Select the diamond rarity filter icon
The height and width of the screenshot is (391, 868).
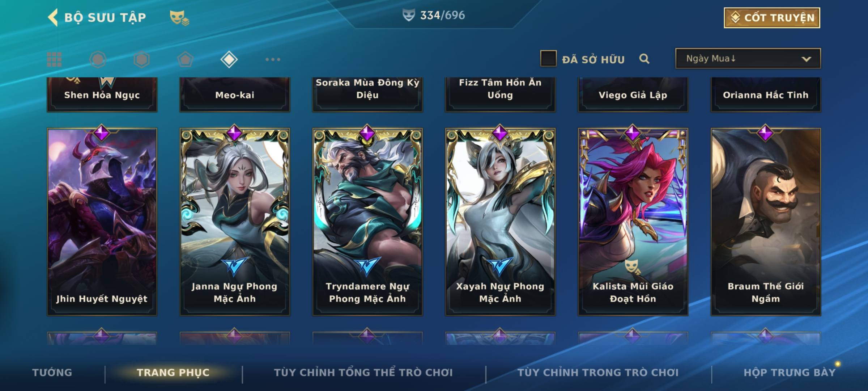point(229,59)
